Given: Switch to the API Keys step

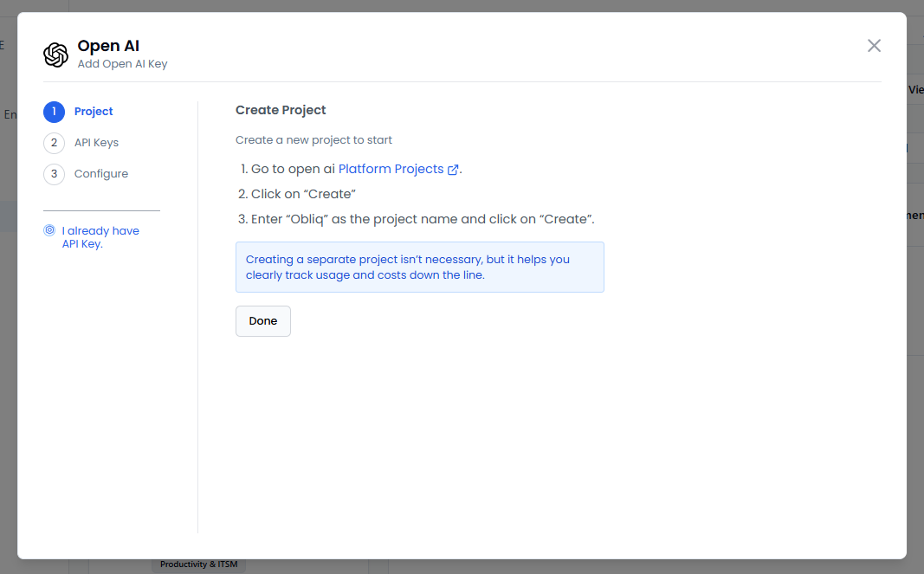Looking at the screenshot, I should point(96,143).
